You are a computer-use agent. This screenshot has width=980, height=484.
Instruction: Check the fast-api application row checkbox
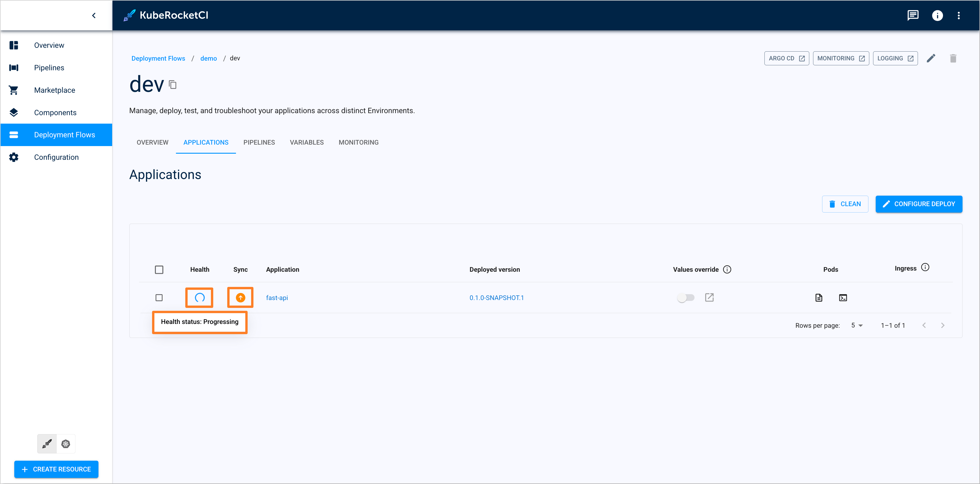pyautogui.click(x=159, y=298)
